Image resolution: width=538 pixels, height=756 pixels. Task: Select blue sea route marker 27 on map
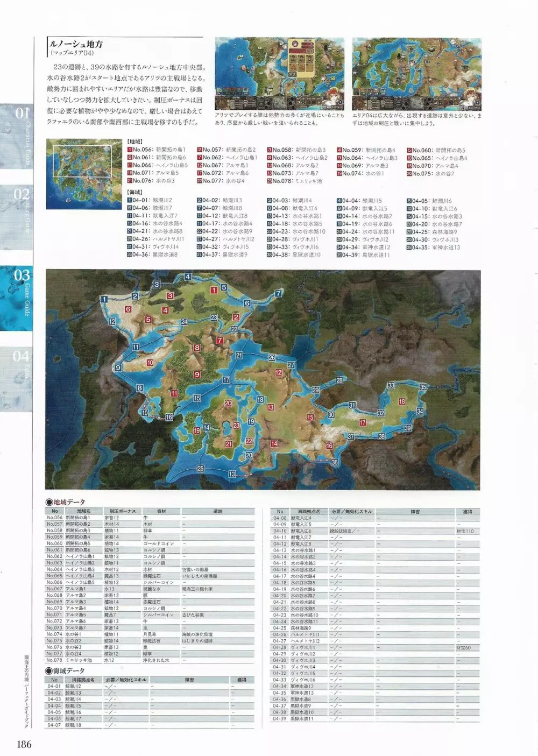coord(291,365)
